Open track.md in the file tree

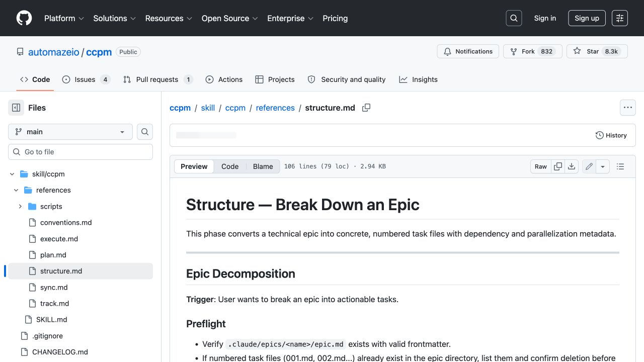point(55,303)
